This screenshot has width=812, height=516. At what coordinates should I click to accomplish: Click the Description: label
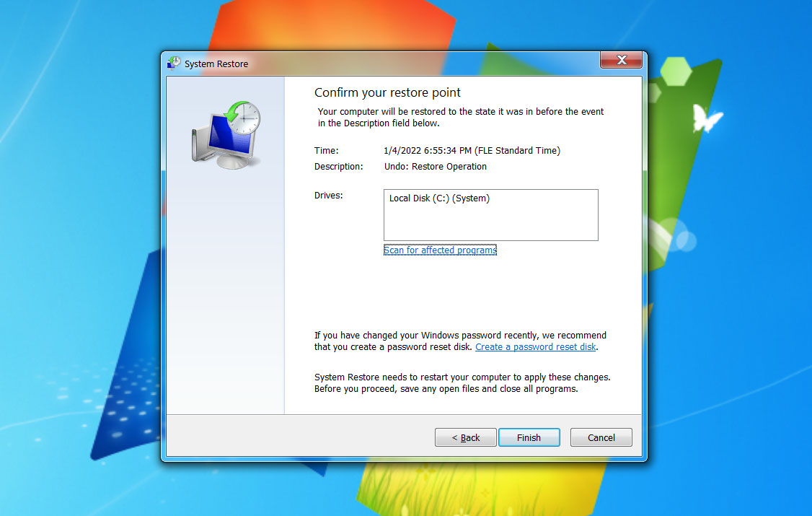tap(339, 167)
